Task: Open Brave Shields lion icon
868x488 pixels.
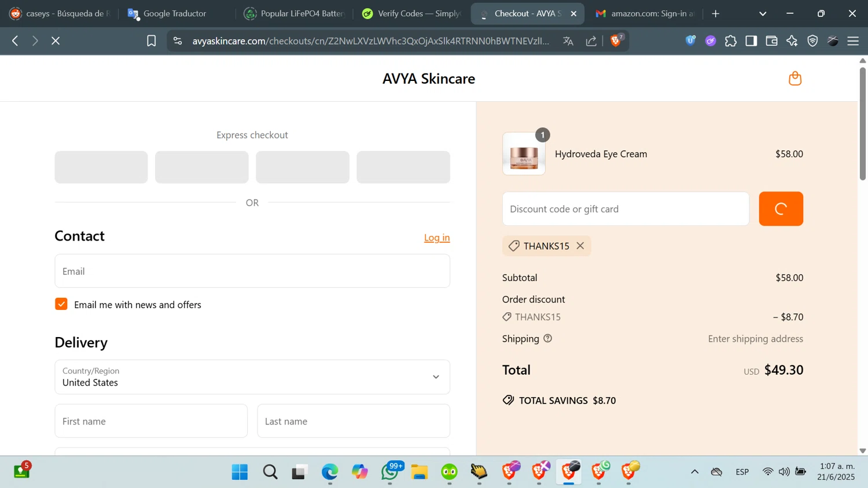Action: click(x=616, y=40)
